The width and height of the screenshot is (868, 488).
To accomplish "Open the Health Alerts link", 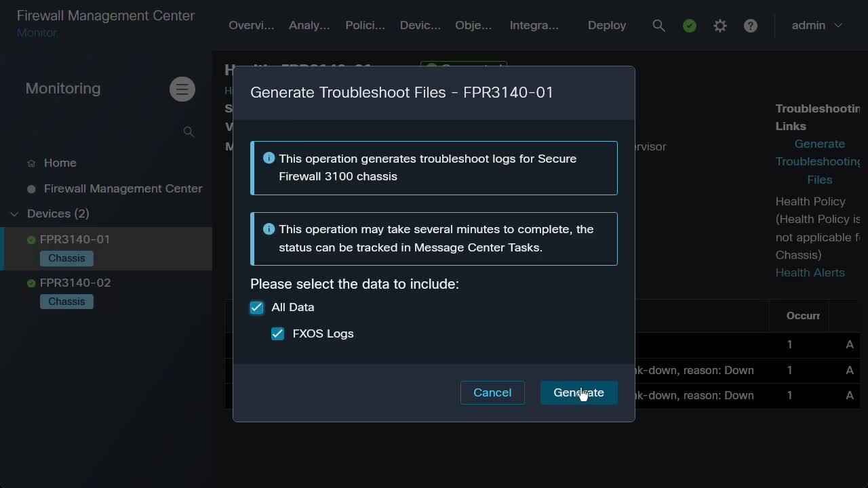I will (x=810, y=272).
